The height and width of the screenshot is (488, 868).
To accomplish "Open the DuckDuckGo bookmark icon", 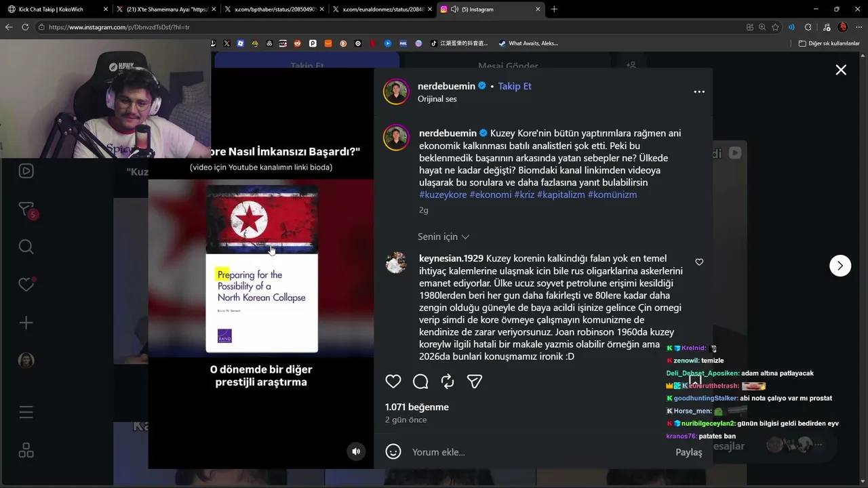I will [x=343, y=43].
